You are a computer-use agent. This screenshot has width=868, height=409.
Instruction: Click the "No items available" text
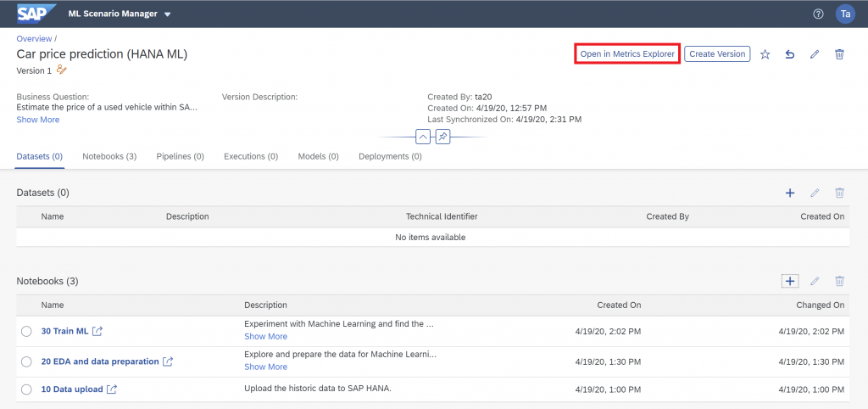(430, 238)
